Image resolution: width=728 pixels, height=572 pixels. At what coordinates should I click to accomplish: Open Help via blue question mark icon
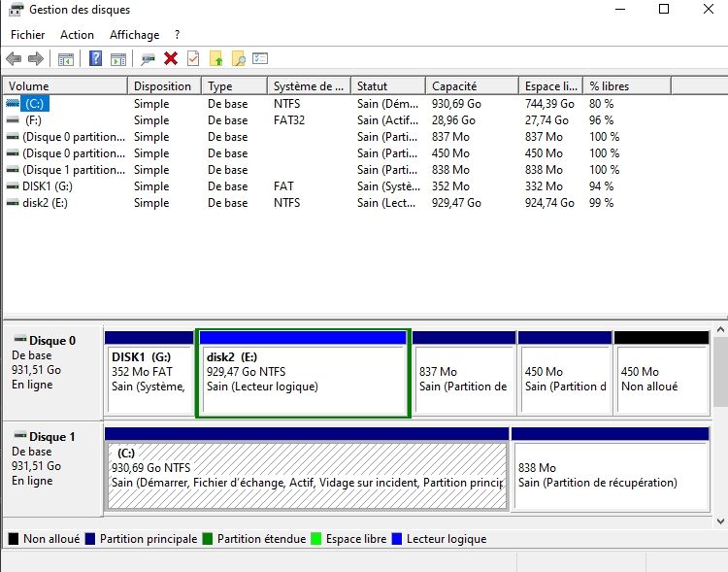(x=95, y=58)
